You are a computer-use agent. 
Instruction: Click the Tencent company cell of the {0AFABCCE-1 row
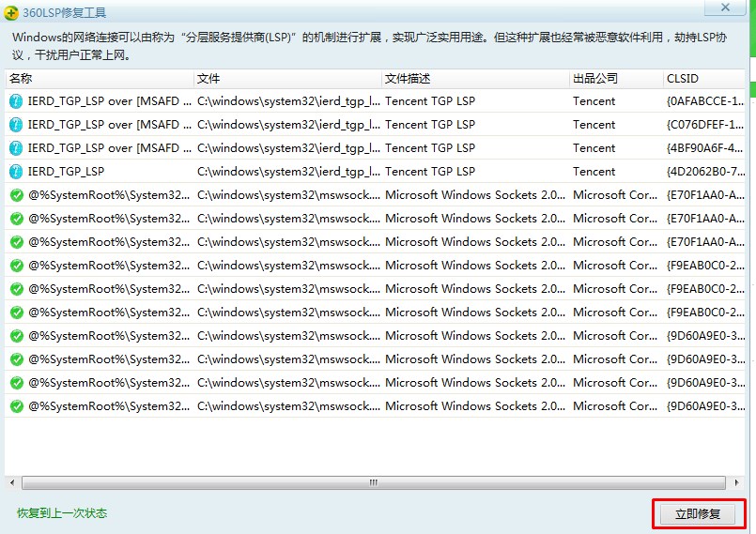pos(594,101)
